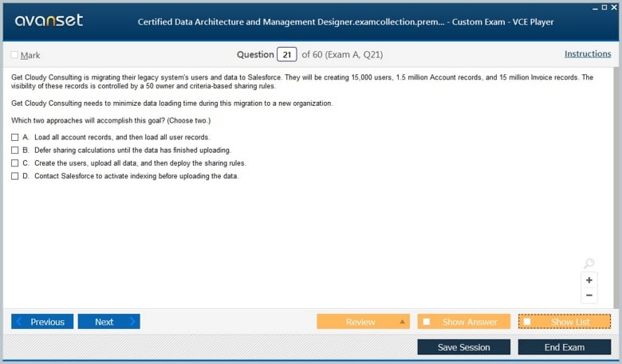The height and width of the screenshot is (364, 622).
Task: Close the VCE Player window
Action: [614, 7]
